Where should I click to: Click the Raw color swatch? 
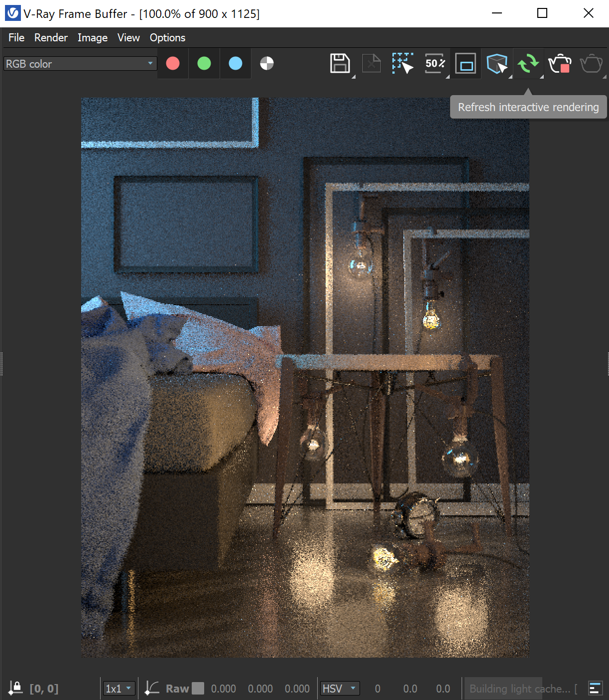tap(198, 688)
